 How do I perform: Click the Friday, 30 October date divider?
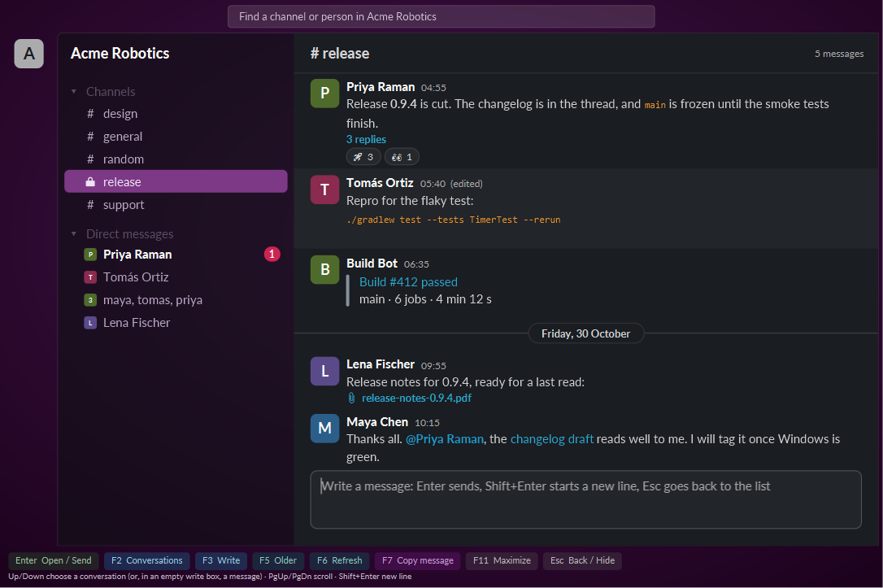pyautogui.click(x=585, y=334)
